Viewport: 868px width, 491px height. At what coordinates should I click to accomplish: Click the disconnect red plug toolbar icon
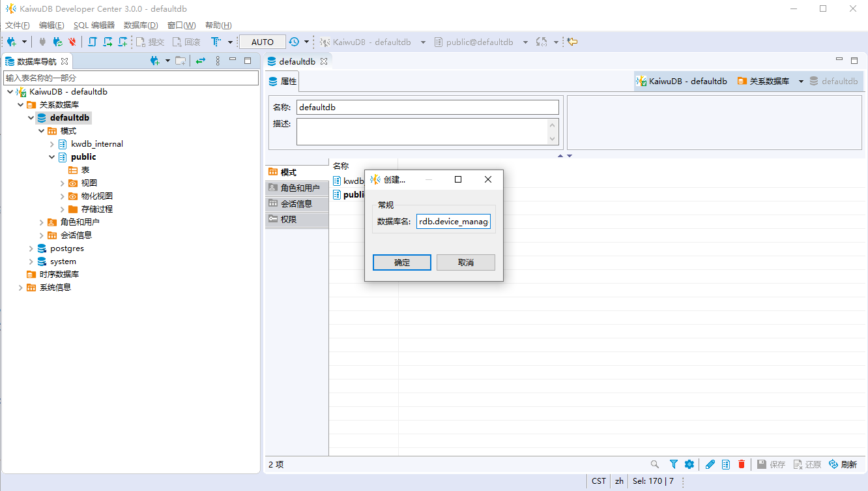tap(72, 42)
